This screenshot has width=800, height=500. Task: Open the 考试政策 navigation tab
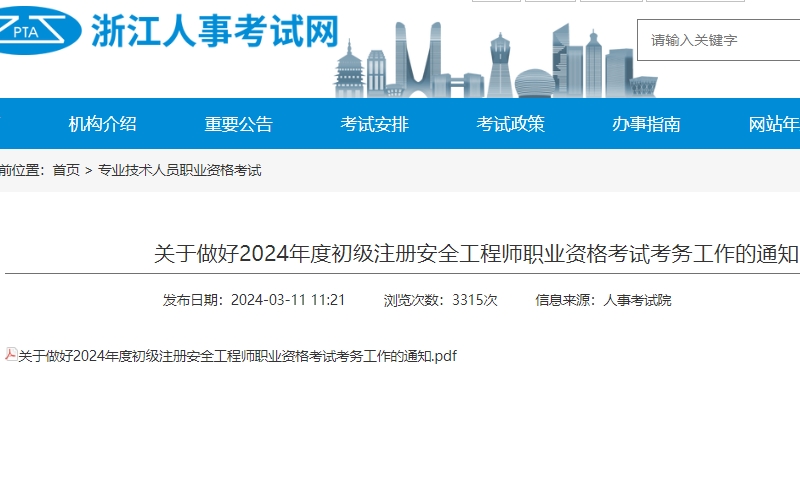(x=510, y=124)
